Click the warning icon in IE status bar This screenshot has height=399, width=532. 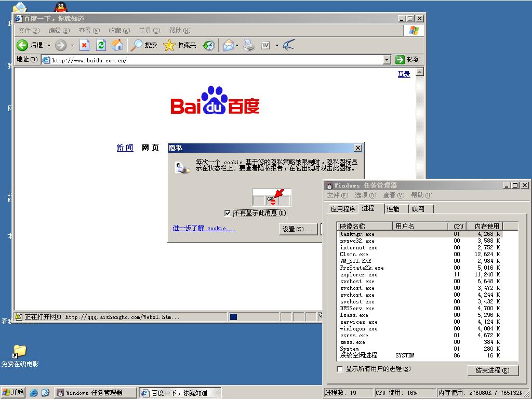pyautogui.click(x=19, y=317)
